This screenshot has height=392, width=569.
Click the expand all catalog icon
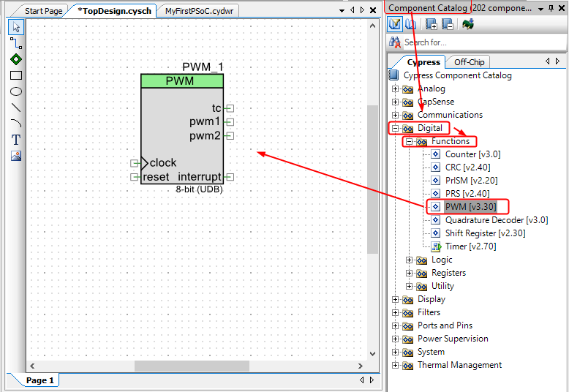point(432,24)
